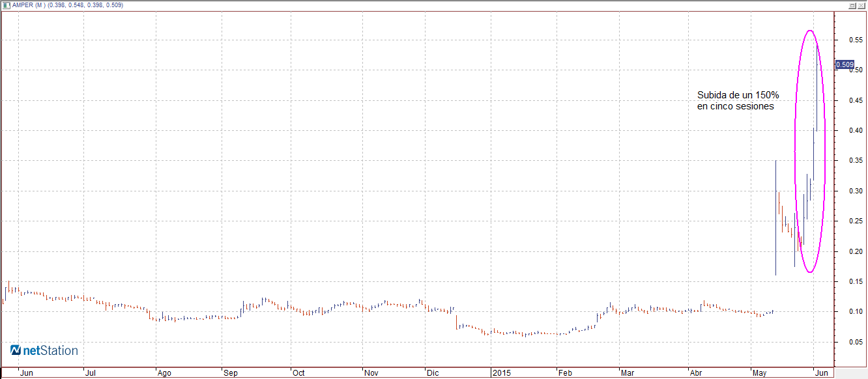
Task: Select the AMPER (M) title text
Action: [29, 5]
